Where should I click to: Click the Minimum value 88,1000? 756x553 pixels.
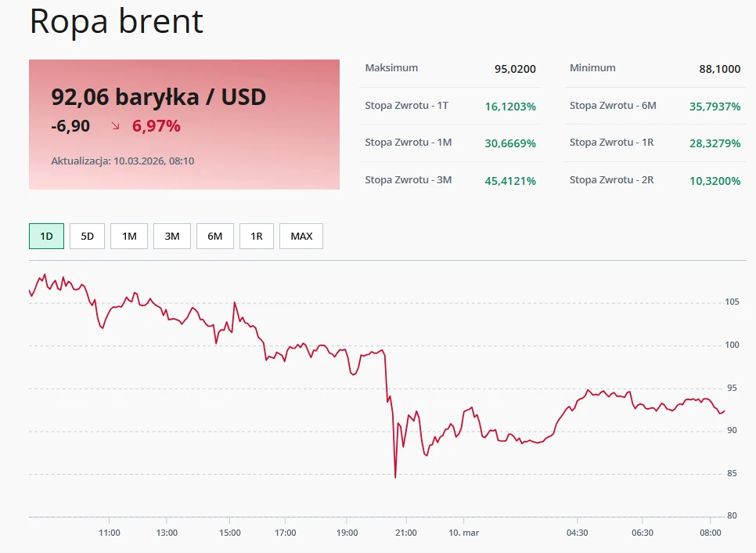point(722,68)
